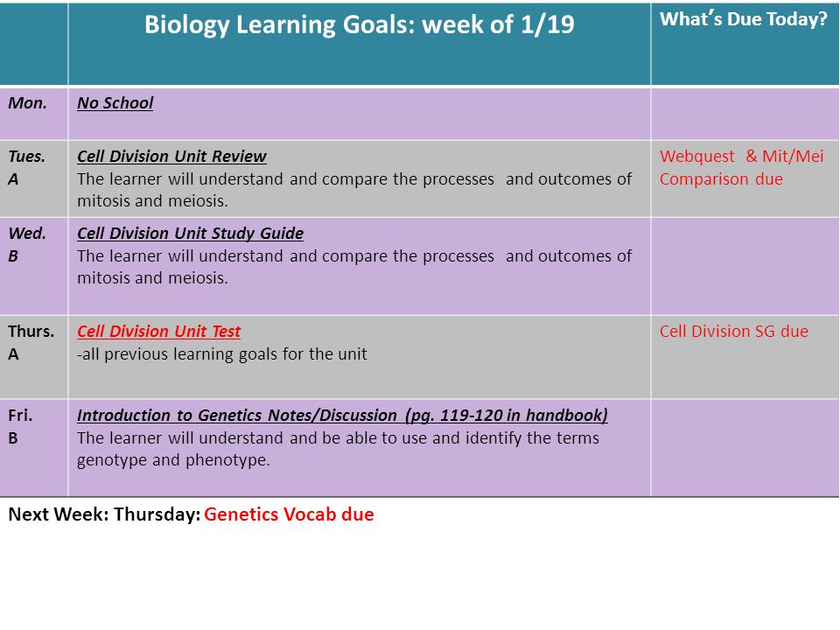Select the red Cell Division Unit Test link
The height and width of the screenshot is (630, 840).
[x=158, y=331]
